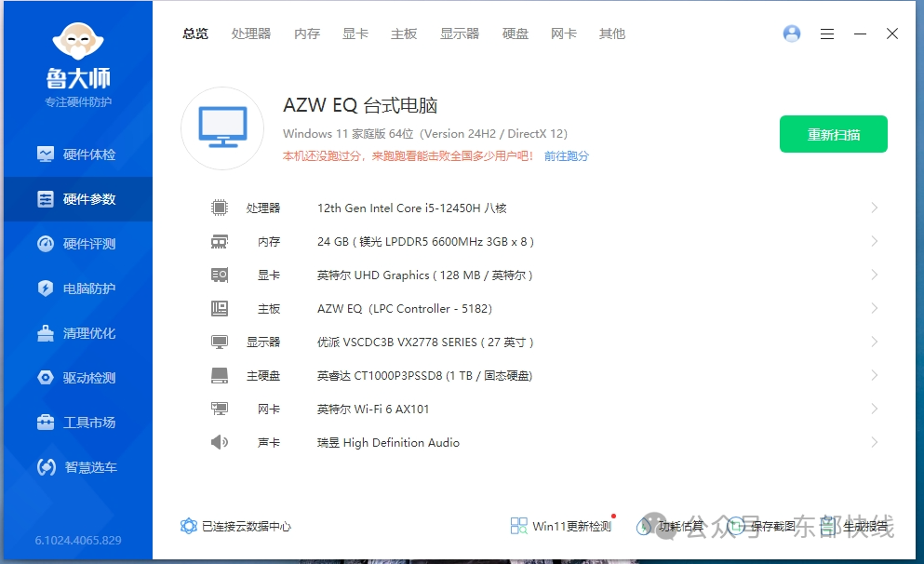Click the Win11 update grid icon
The image size is (924, 564).
click(x=518, y=526)
